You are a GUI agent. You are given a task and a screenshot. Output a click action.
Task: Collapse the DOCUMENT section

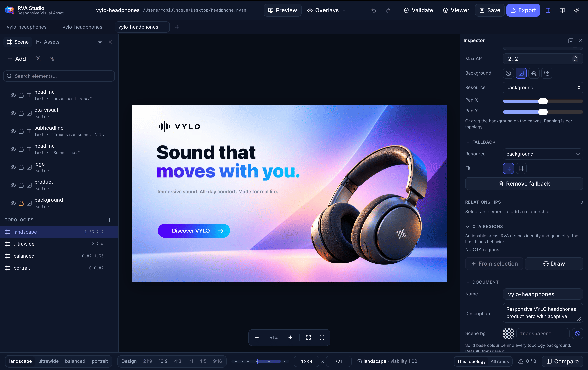click(x=467, y=282)
